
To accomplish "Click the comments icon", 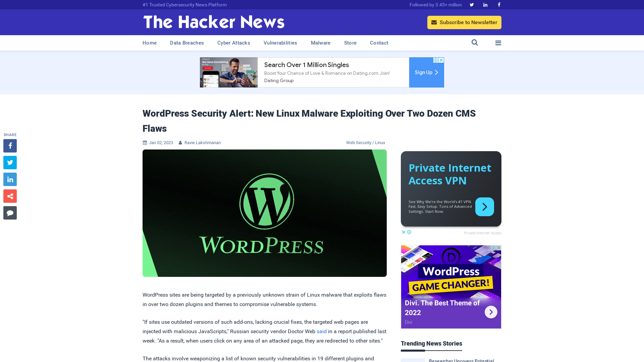I will 10,213.
